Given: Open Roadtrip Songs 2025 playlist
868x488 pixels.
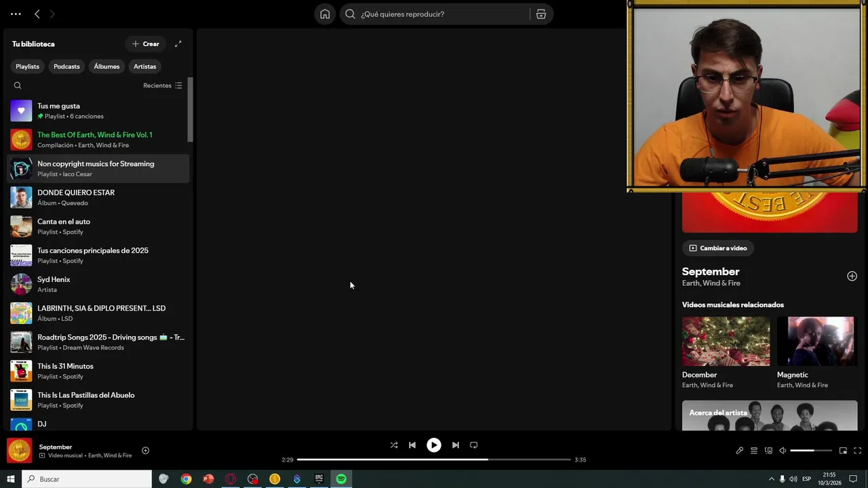Looking at the screenshot, I should pos(98,342).
